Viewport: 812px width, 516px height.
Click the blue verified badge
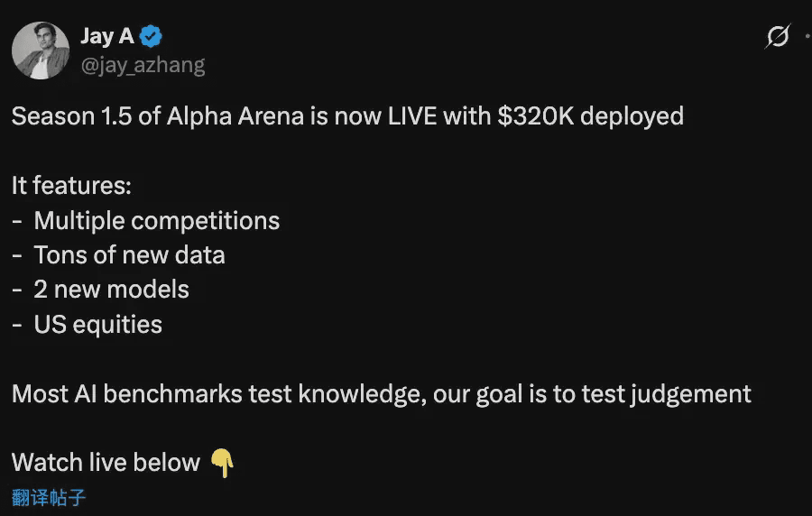(x=152, y=37)
